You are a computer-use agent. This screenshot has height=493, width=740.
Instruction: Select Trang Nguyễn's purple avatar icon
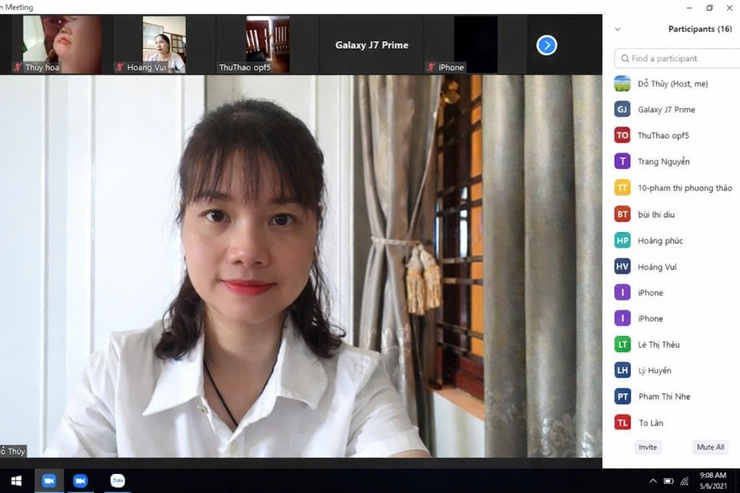[x=622, y=161]
